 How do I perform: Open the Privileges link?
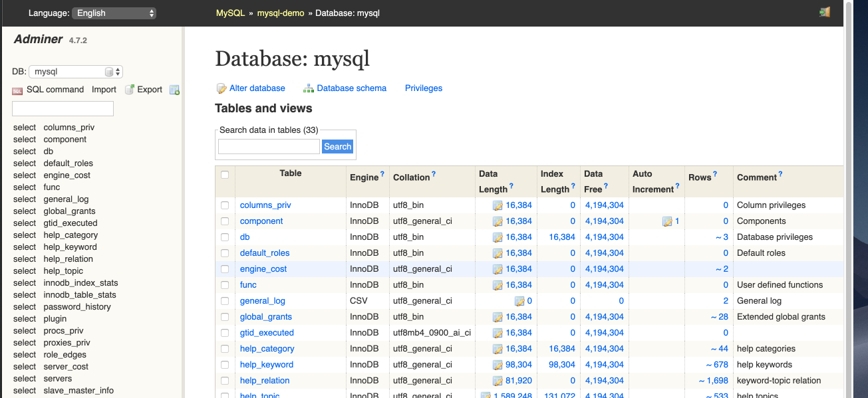tap(424, 88)
